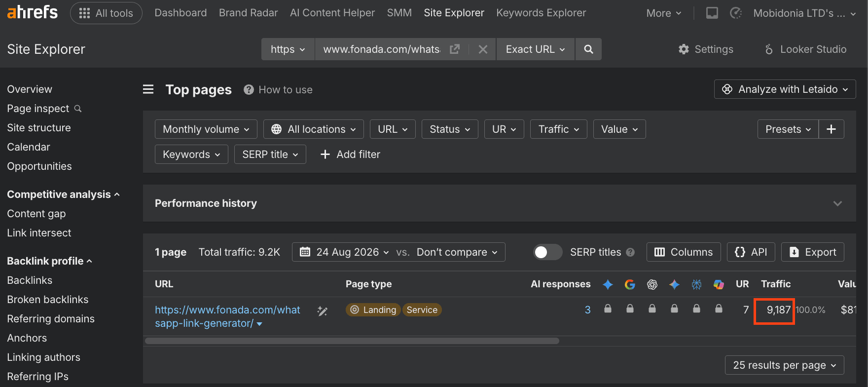Open Looker Studio integration
This screenshot has height=387, width=868.
coord(805,49)
